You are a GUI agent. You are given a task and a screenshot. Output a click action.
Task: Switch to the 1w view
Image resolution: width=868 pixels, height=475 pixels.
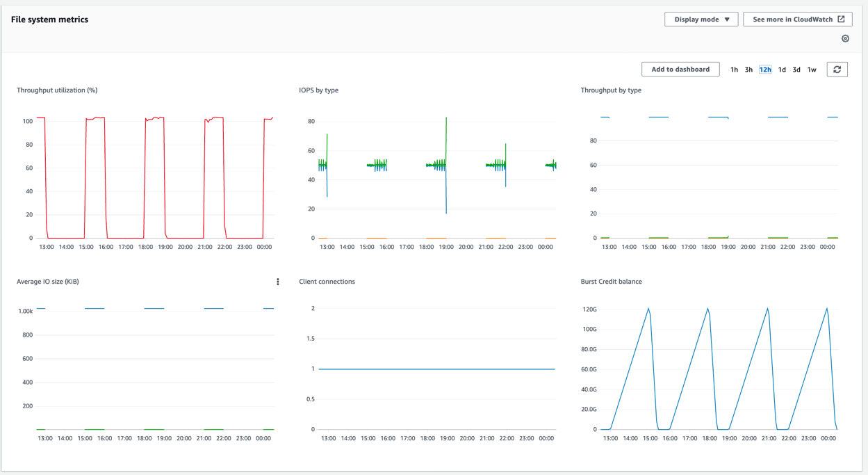[x=812, y=69]
